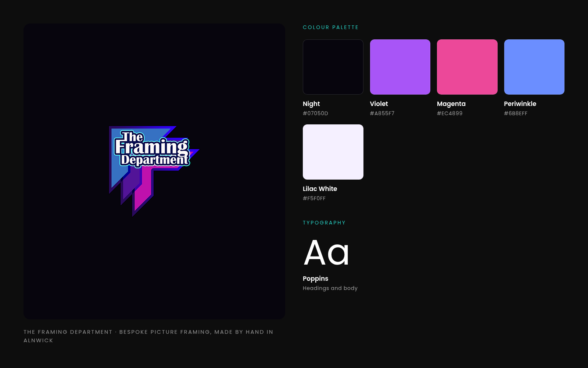Click the Headings and body description
588x368 pixels.
click(x=330, y=288)
